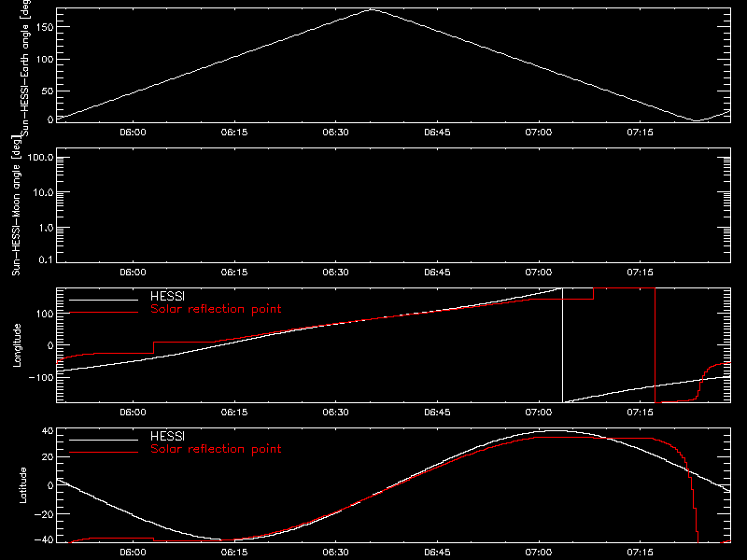Click the Sun-HESSI-Earth angle axis title

(25, 68)
